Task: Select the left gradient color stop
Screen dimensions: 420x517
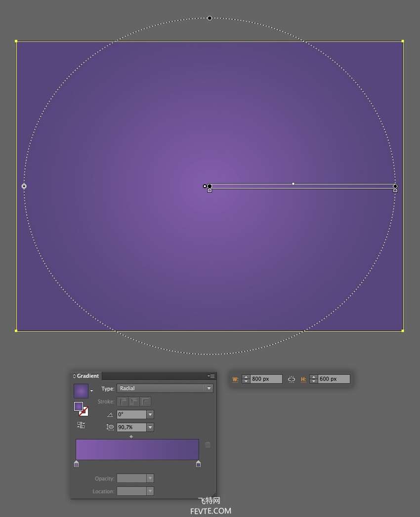Action: coord(76,464)
